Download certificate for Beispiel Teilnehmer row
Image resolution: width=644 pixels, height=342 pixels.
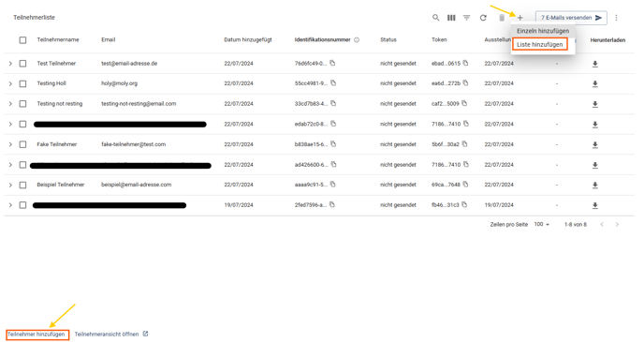pyautogui.click(x=594, y=186)
